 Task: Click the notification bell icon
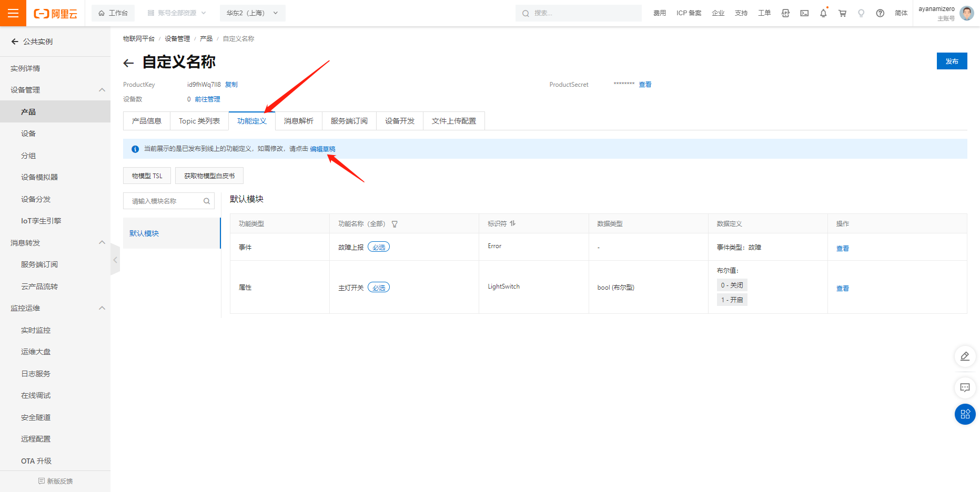coord(823,13)
